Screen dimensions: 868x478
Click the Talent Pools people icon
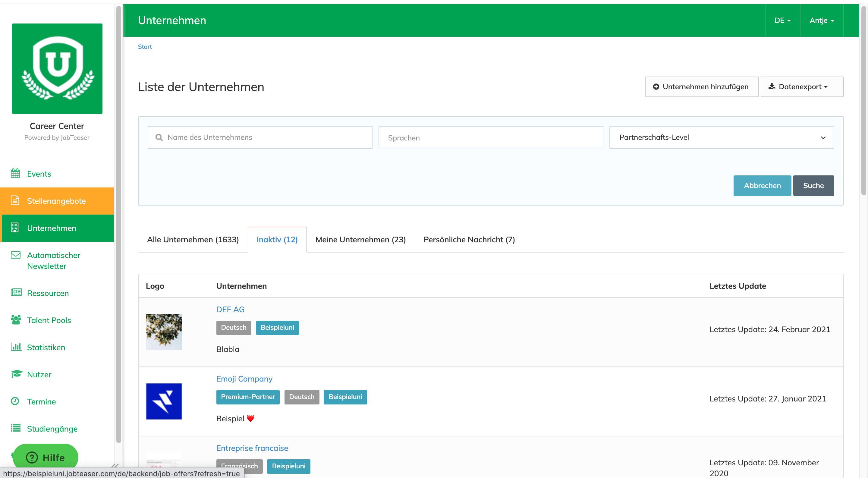(16, 320)
